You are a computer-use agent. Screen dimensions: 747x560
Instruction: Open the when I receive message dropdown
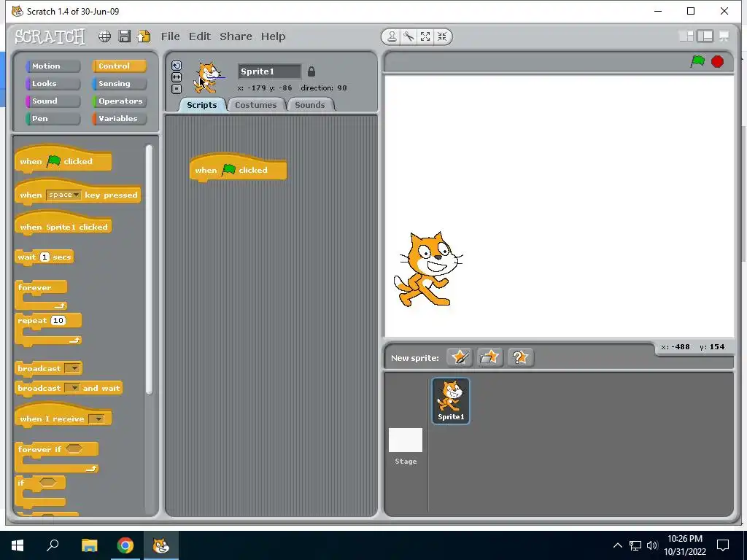[97, 419]
